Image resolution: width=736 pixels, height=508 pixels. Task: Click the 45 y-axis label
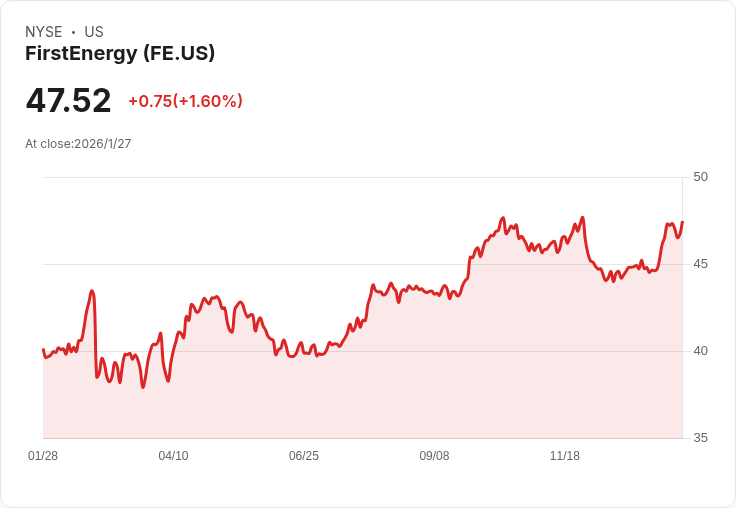(x=700, y=264)
